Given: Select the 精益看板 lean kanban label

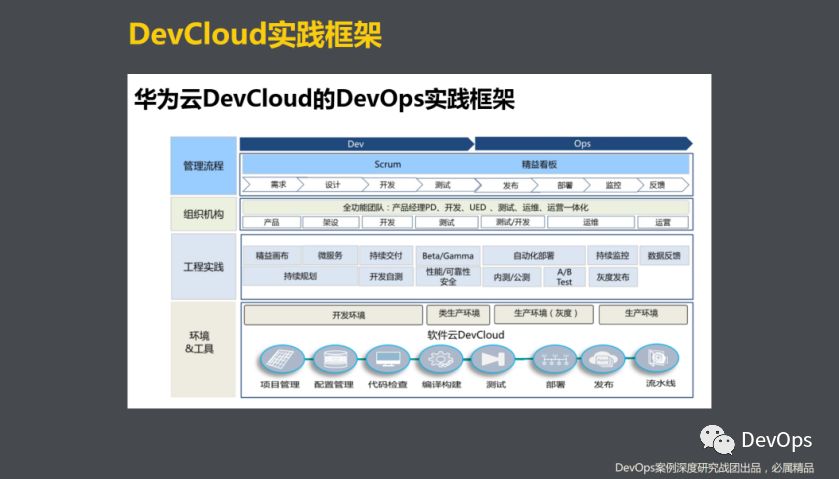Looking at the screenshot, I should 539,164.
